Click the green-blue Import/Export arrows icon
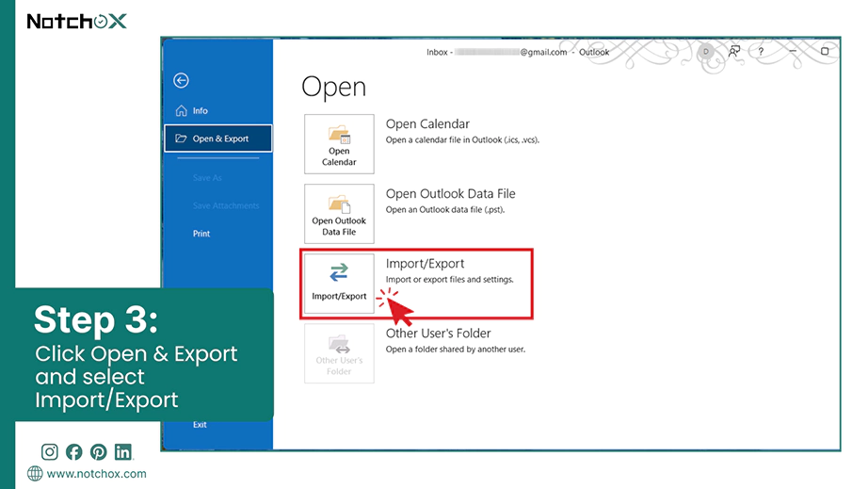 tap(339, 272)
